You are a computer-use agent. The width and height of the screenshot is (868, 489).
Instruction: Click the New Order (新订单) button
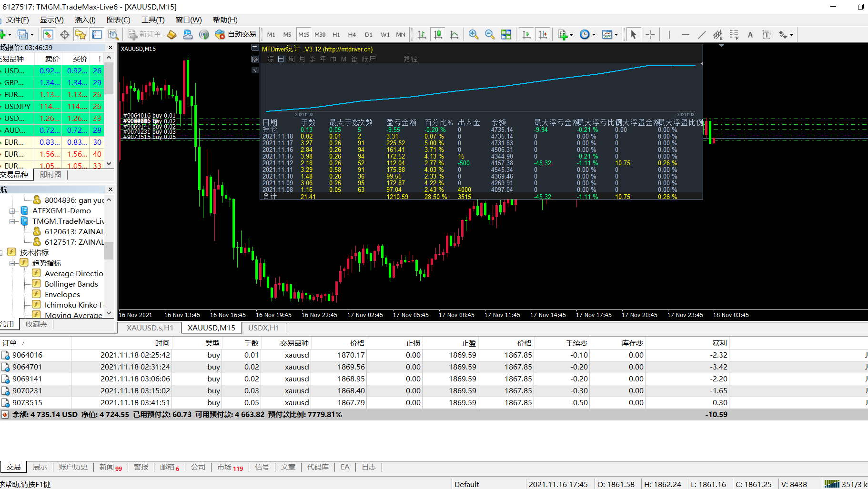[144, 34]
